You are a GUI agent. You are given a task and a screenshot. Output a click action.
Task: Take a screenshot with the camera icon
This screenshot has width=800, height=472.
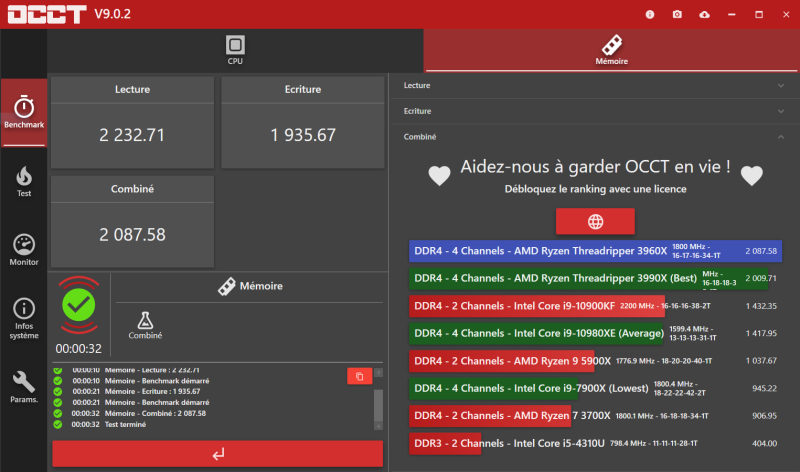[677, 14]
